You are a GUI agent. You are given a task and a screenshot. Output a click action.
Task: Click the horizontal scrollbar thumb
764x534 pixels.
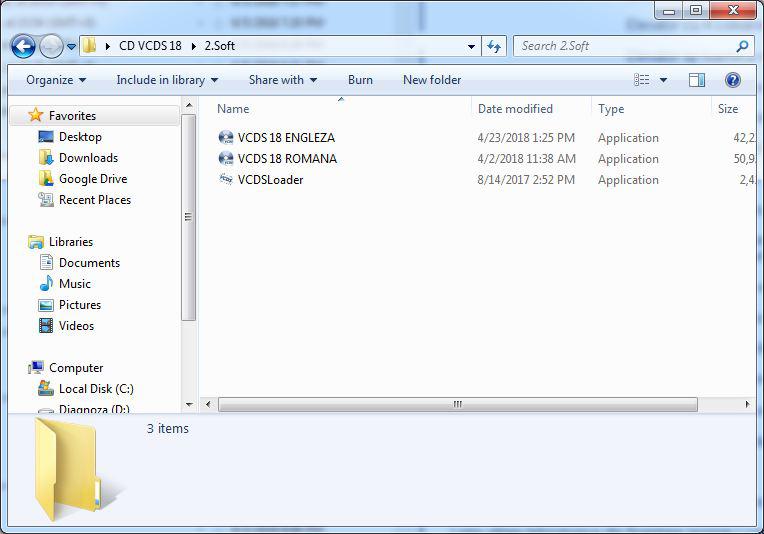458,404
